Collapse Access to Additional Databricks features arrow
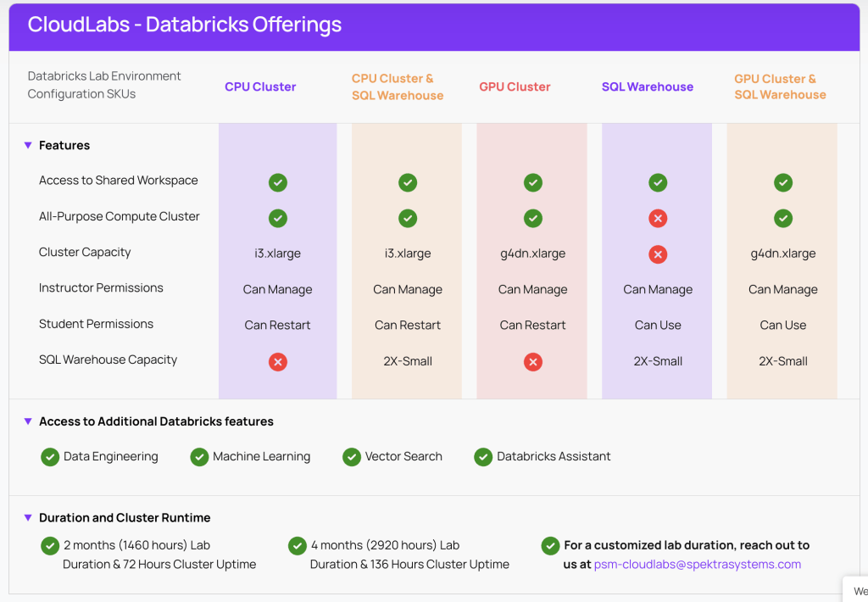This screenshot has height=602, width=868. [x=28, y=421]
